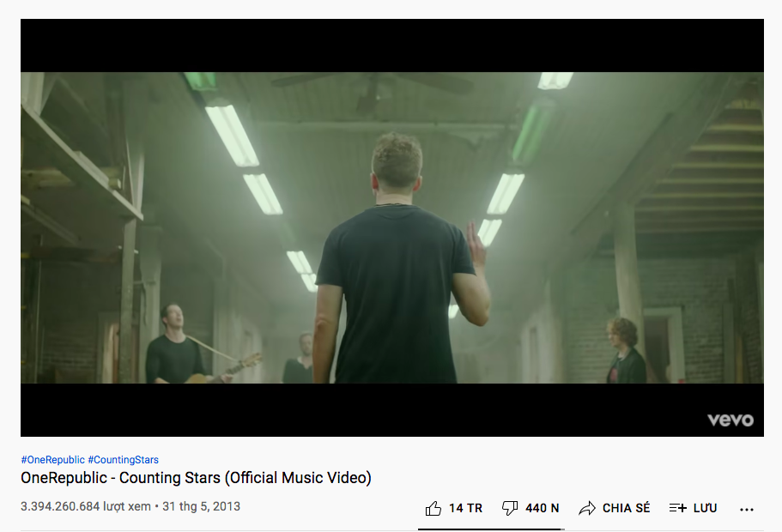
Task: Click the thumbs-down dislike icon
Action: (x=510, y=508)
